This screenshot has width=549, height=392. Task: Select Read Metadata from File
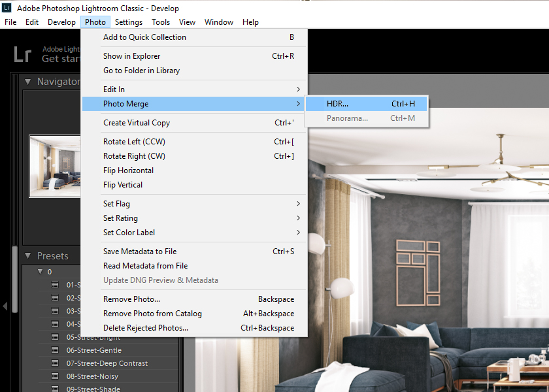click(194, 266)
